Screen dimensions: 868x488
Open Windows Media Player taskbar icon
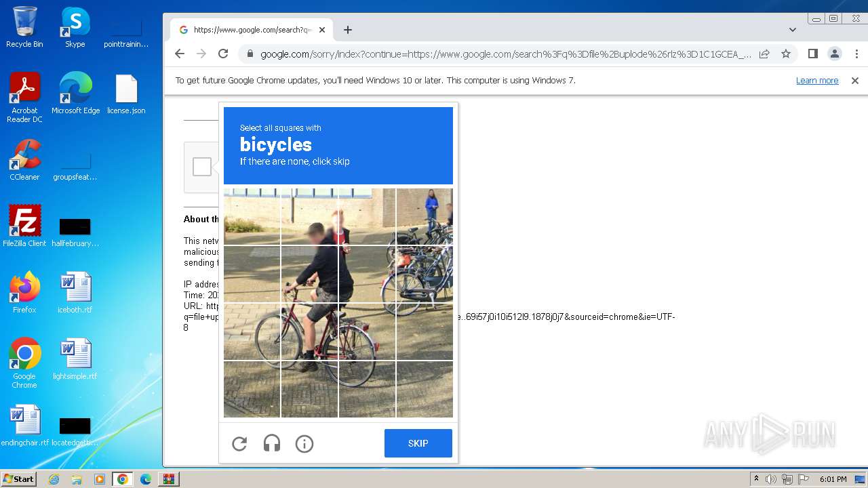tap(100, 479)
